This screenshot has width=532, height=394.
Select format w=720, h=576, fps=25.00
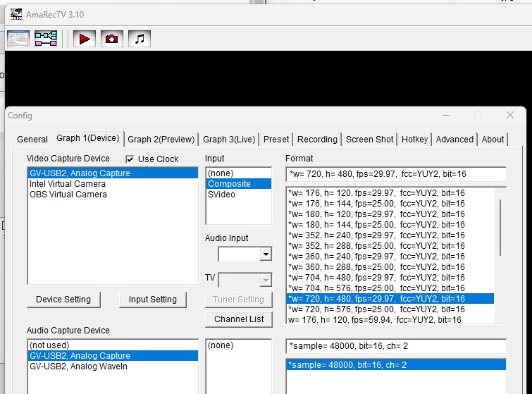click(390, 309)
